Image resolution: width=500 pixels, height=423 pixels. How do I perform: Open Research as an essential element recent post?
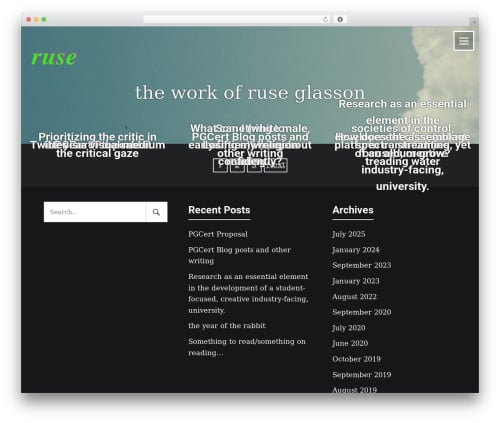click(x=248, y=293)
